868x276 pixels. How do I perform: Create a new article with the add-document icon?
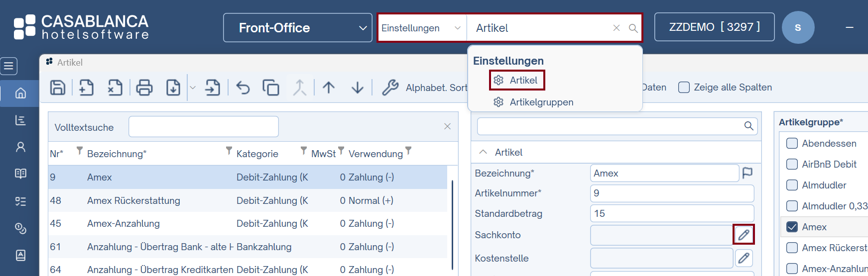coord(86,88)
